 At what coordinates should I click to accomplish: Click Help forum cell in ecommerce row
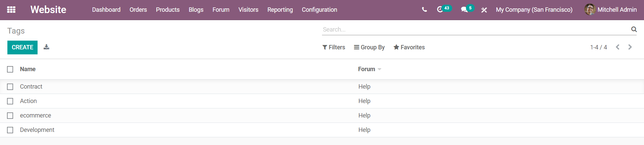point(364,115)
